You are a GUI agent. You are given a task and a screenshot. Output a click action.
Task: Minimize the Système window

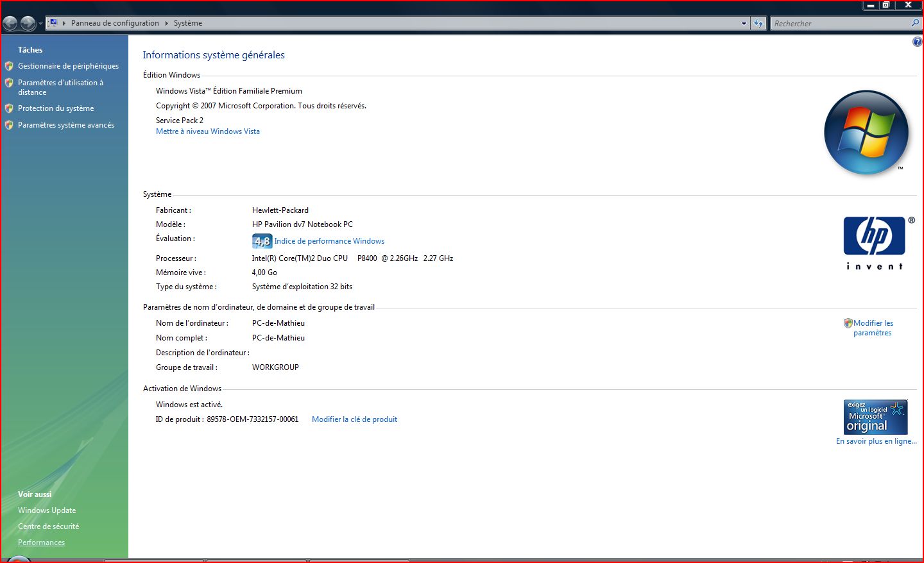point(870,5)
